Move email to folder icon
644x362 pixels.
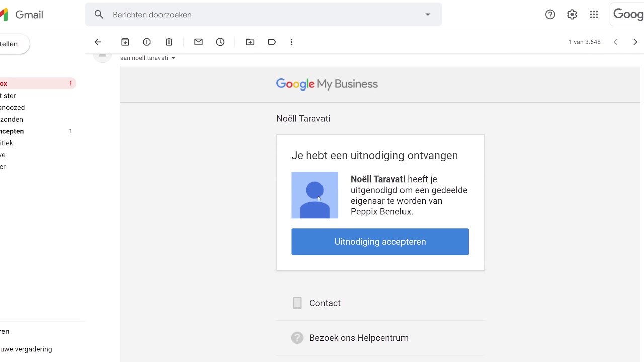pos(250,42)
